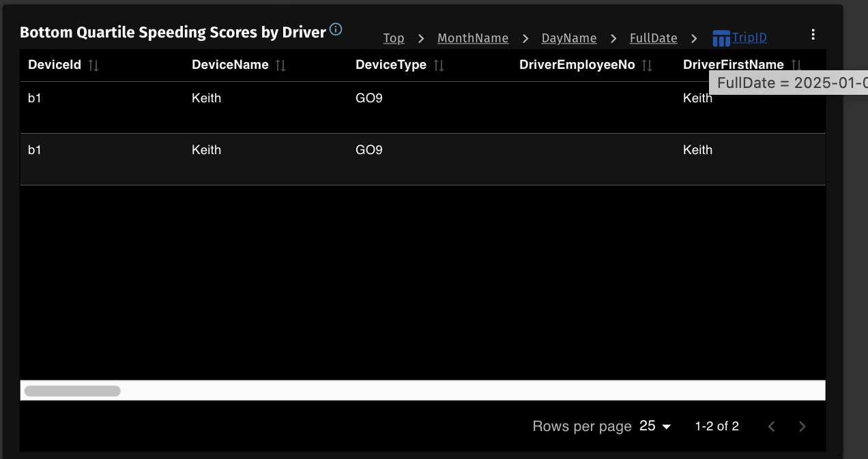
Task: Click the second row's DeviceName Keith cell
Action: pyautogui.click(x=206, y=150)
